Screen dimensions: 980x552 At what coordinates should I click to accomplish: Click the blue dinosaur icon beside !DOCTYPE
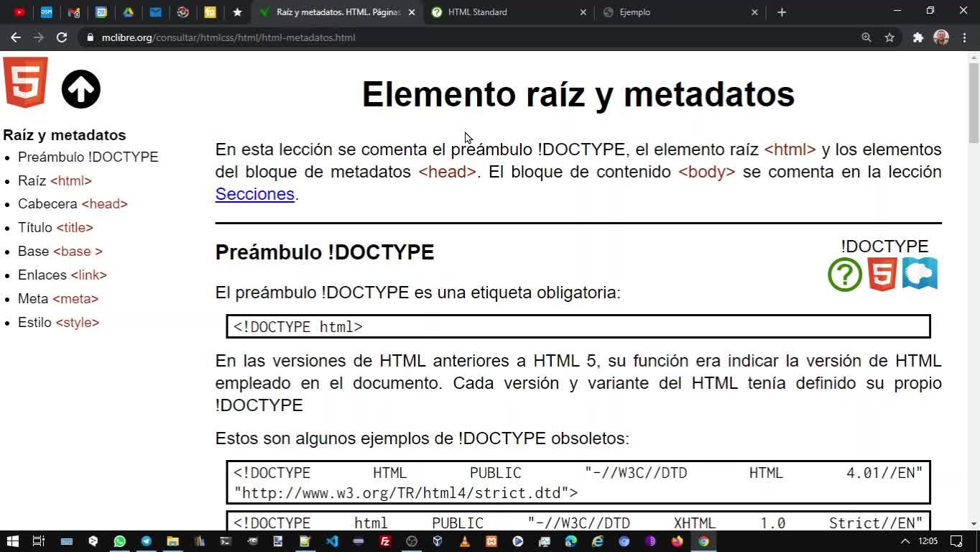[x=920, y=274]
